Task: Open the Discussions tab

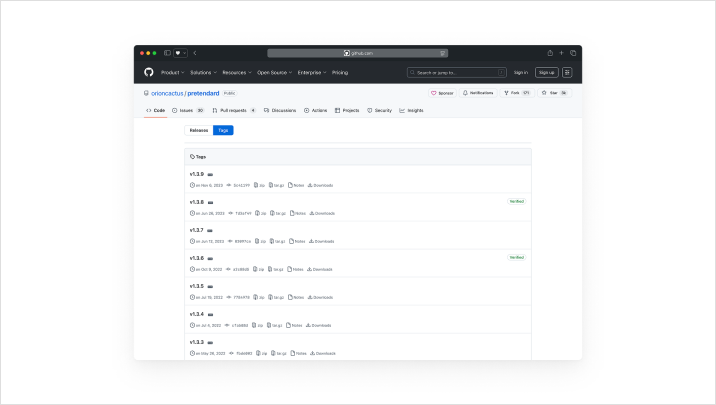Action: 280,110
